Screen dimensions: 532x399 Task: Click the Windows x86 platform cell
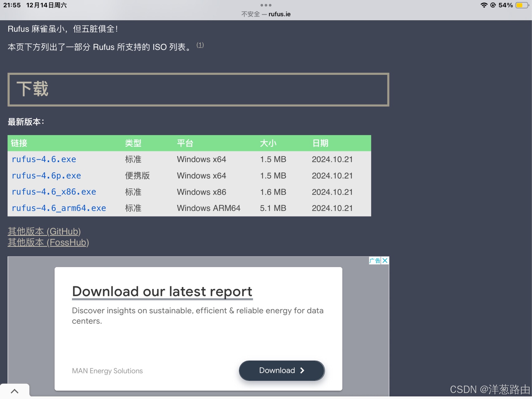pyautogui.click(x=202, y=192)
